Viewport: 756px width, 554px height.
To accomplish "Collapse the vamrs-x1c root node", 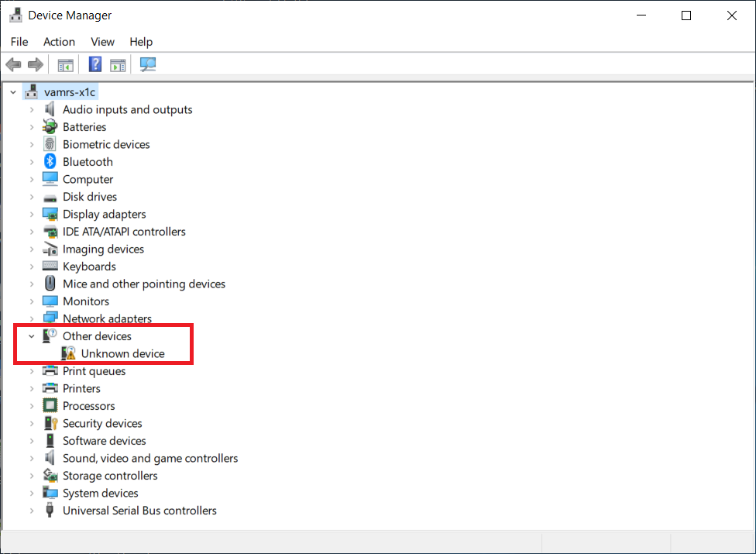I will [x=12, y=91].
